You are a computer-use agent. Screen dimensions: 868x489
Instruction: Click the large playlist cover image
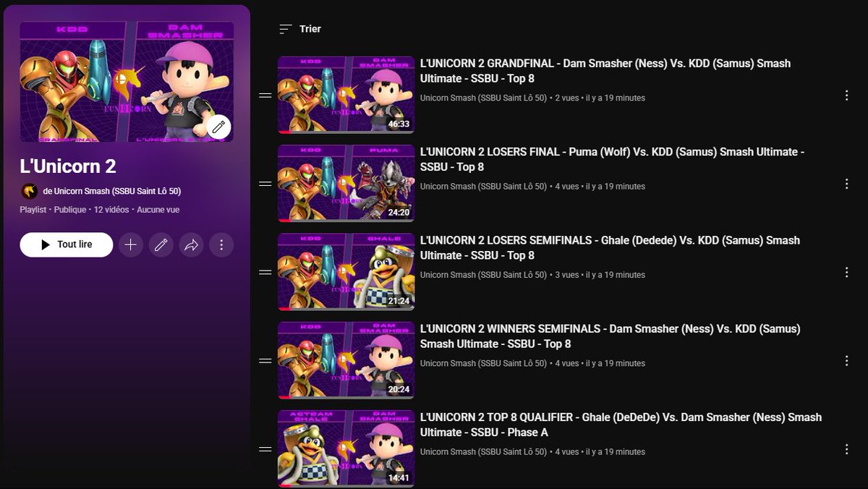point(127,82)
